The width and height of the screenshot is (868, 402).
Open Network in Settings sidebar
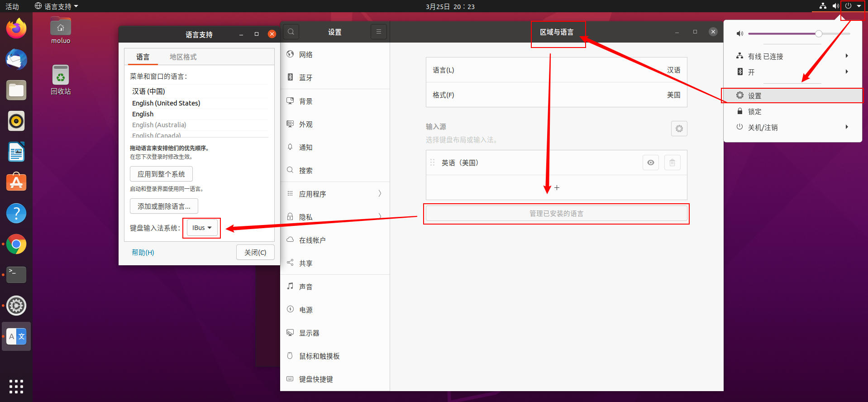335,55
